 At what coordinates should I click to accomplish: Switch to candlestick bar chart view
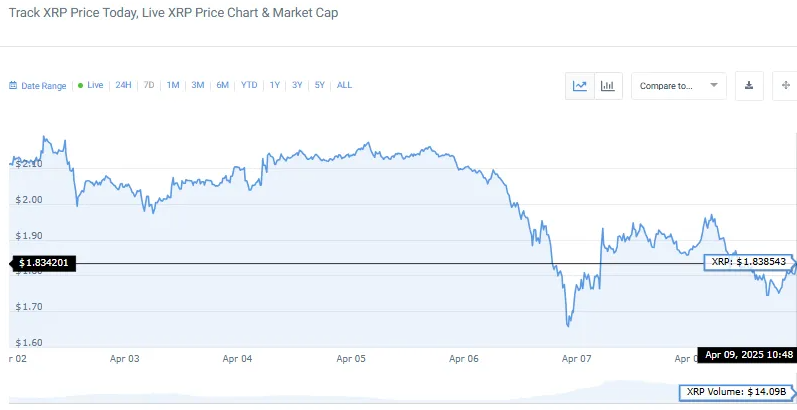tap(607, 86)
